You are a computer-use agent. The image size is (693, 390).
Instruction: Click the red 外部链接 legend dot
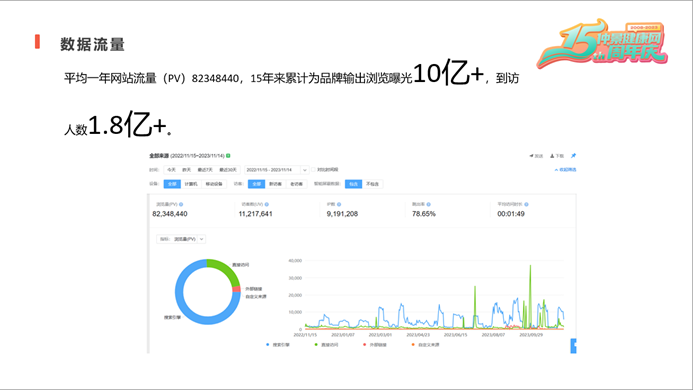pyautogui.click(x=365, y=344)
